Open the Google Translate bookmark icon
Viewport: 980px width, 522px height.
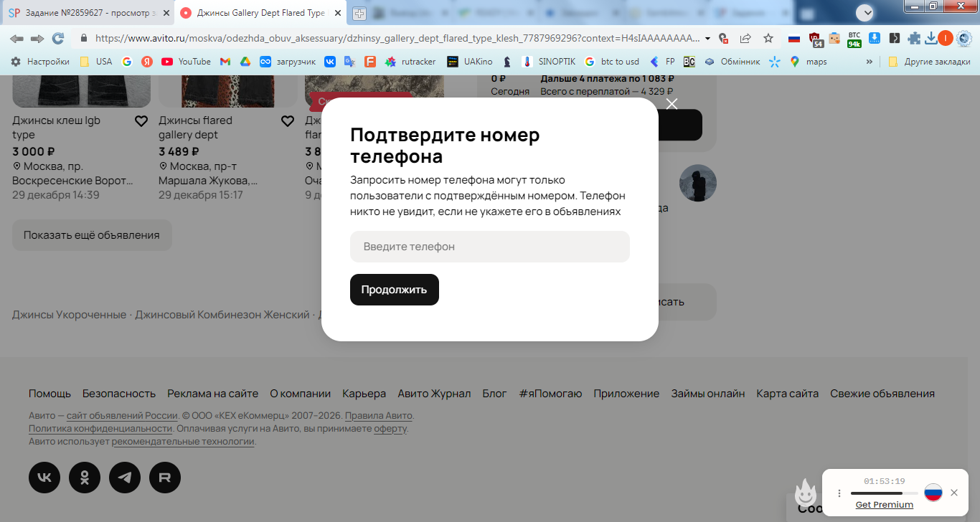(350, 62)
